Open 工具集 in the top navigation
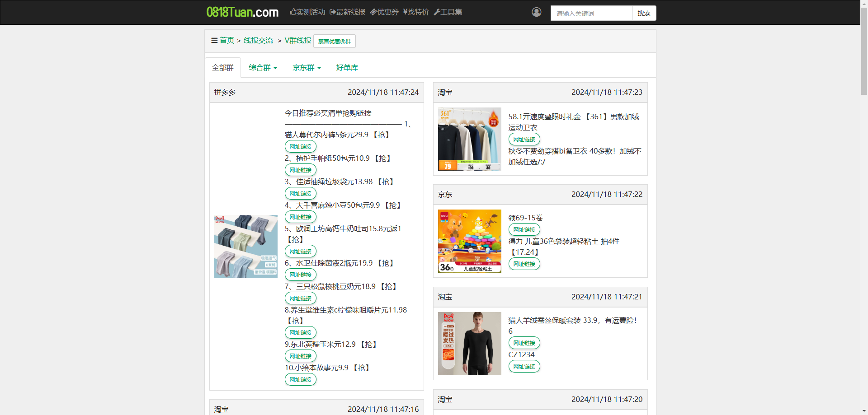The height and width of the screenshot is (415, 868). (448, 12)
